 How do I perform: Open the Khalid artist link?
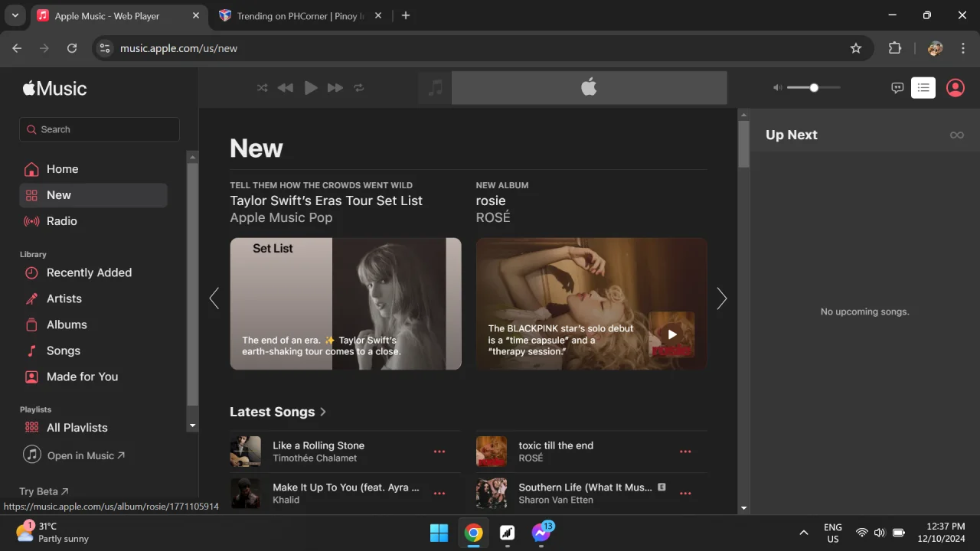[286, 500]
